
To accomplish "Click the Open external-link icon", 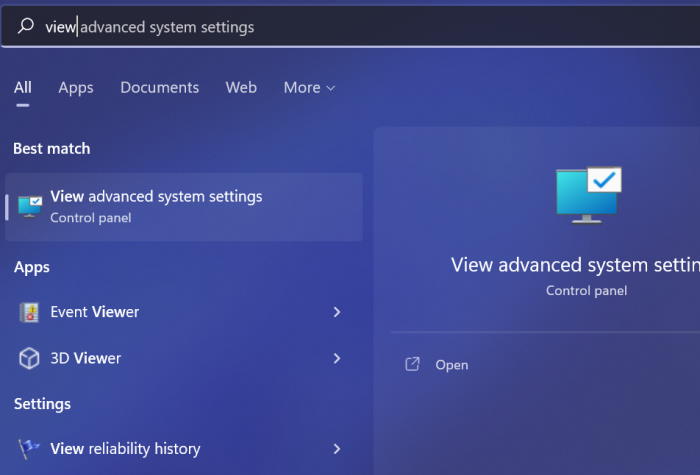I will pyautogui.click(x=412, y=364).
